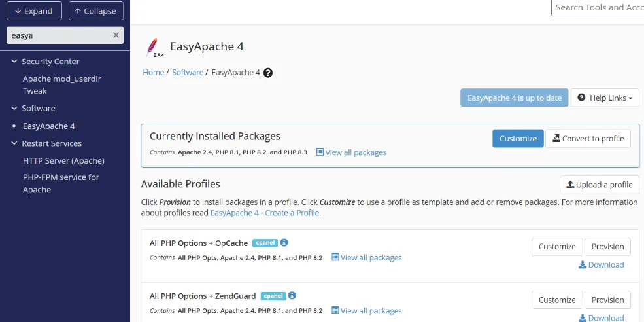Click the list icon beside installed packages link

[x=320, y=152]
